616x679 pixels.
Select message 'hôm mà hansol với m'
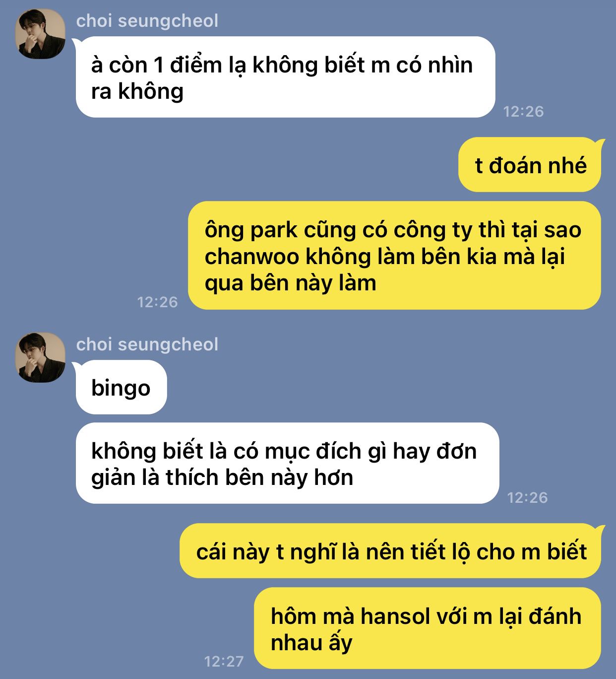click(428, 628)
